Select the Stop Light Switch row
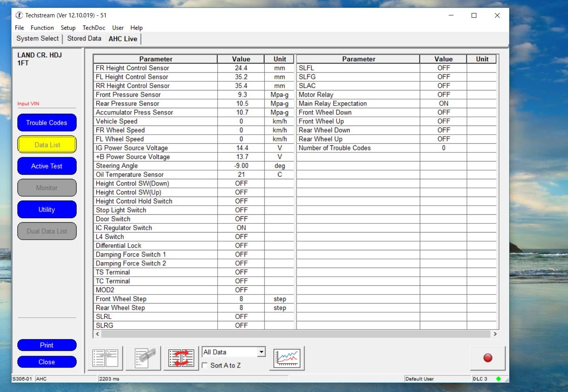Viewport: 568px width, 392px height. [194, 210]
